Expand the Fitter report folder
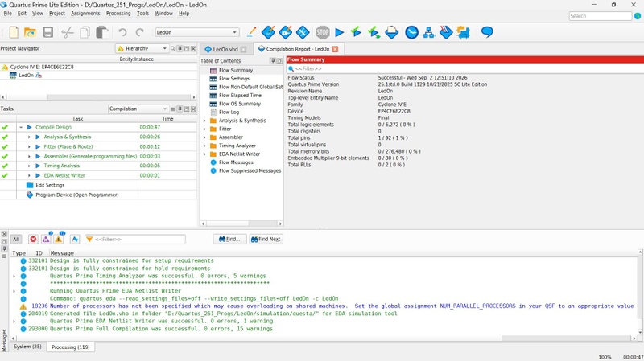Viewport: 644px width, 361px height. (204, 129)
